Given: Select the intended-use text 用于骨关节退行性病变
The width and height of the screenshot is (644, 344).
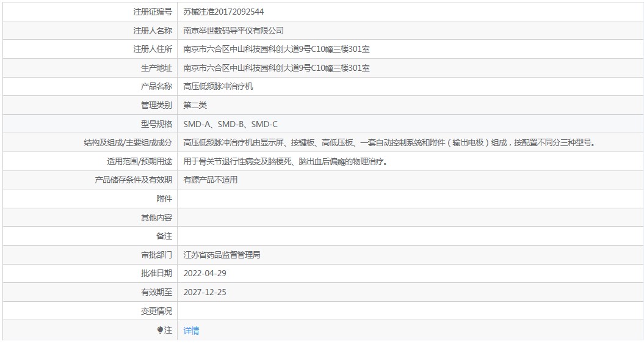Looking at the screenshot, I should (286, 161).
